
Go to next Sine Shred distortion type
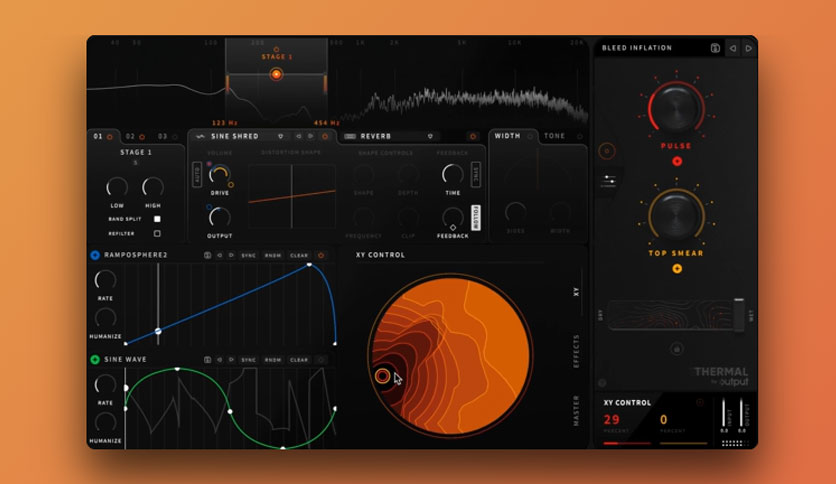311,136
